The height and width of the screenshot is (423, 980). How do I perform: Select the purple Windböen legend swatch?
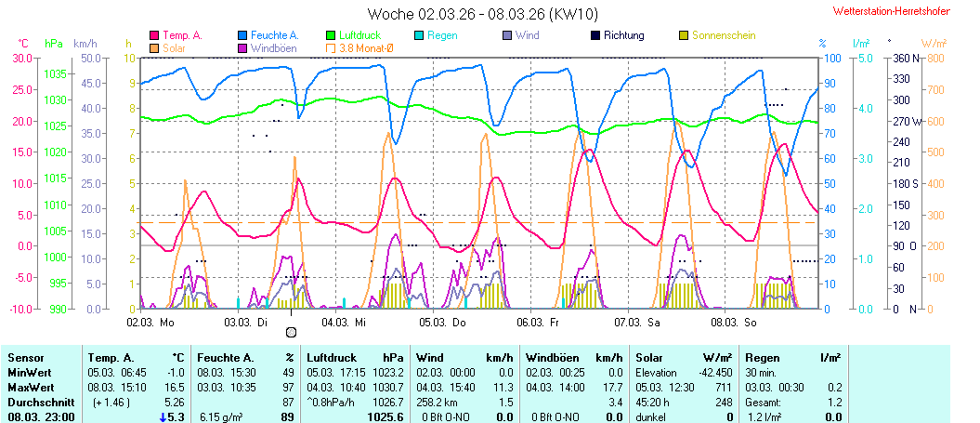[243, 47]
